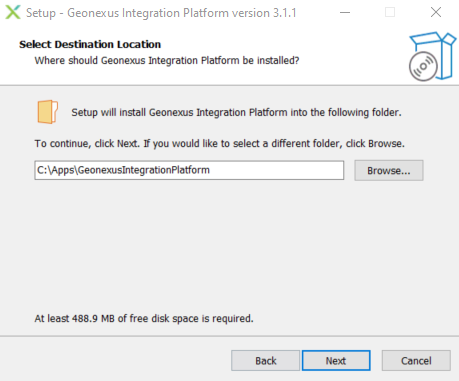
Task: Cancel the Geonexus setup
Action: pos(416,361)
